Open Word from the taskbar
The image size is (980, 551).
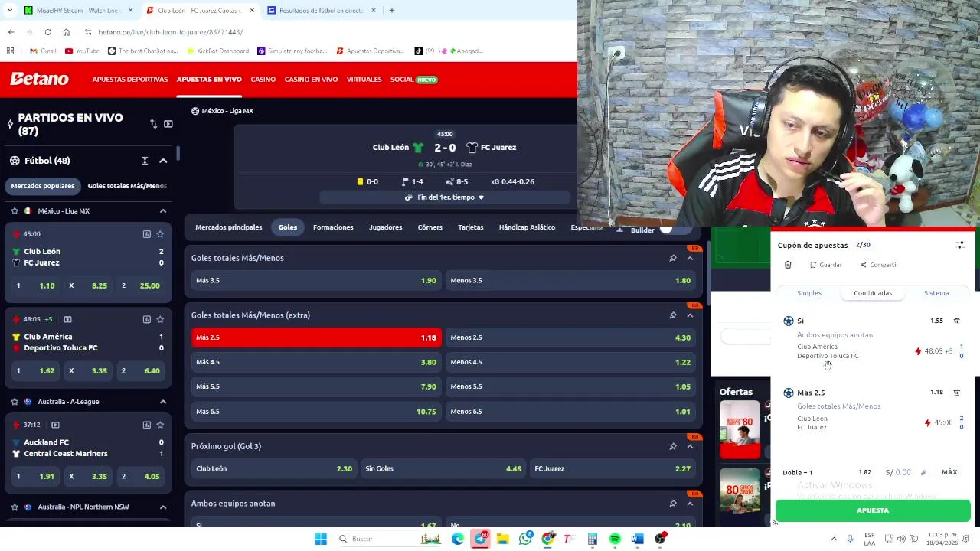click(637, 539)
